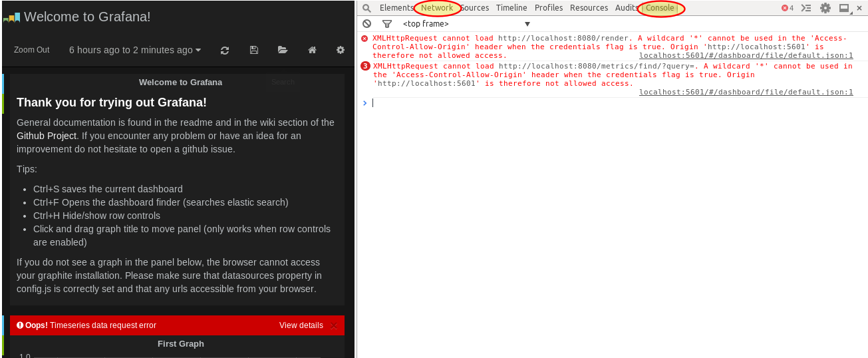This screenshot has height=358, width=868.
Task: Click the 'Welcome to Grafana!' dashboard title
Action: pyautogui.click(x=87, y=17)
